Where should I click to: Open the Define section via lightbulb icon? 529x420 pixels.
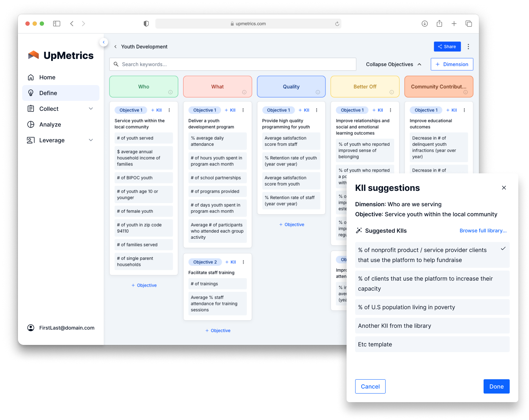pos(31,93)
